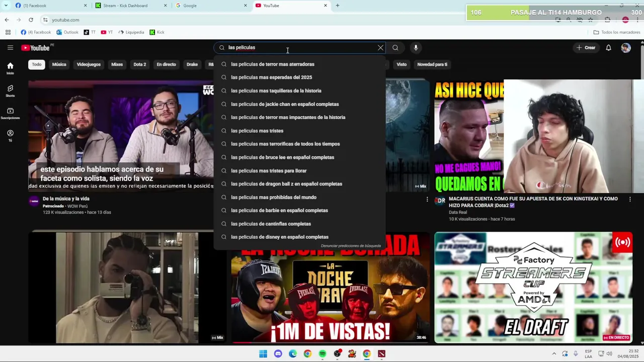Open the Kick bookmark
Viewport: 644px width, 362px height.
(157, 32)
